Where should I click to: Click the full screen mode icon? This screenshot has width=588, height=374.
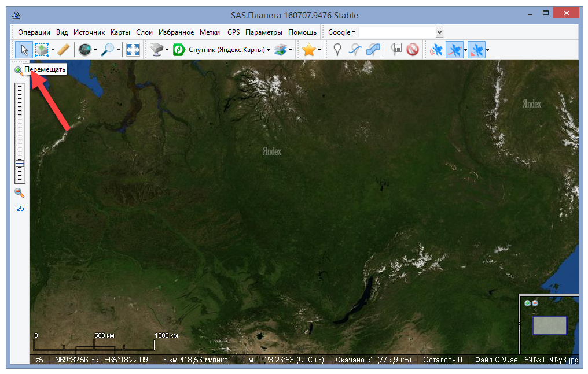[133, 50]
